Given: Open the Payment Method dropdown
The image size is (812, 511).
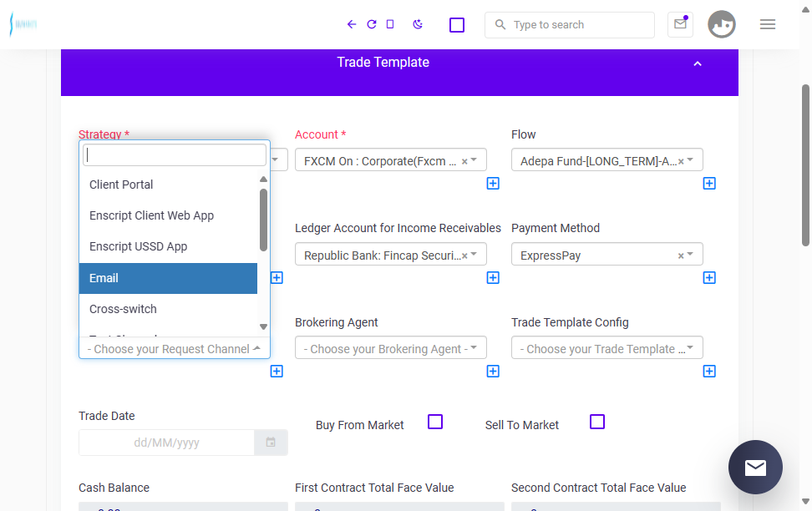Looking at the screenshot, I should click(607, 254).
